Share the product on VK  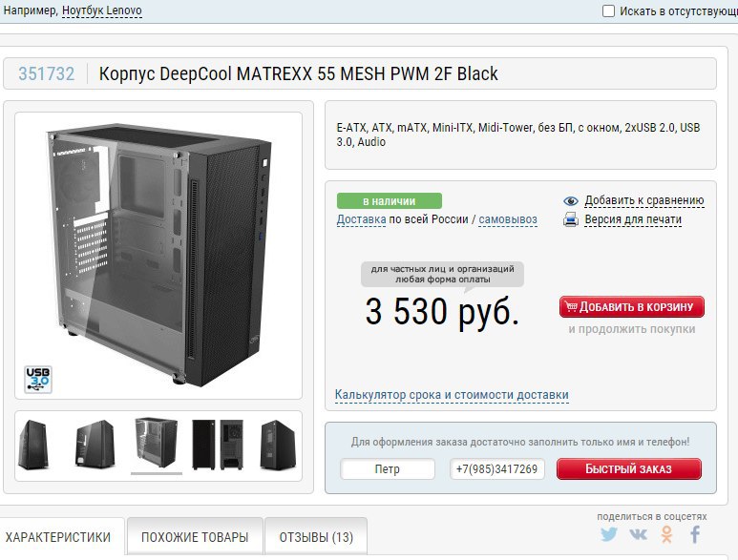click(x=638, y=534)
